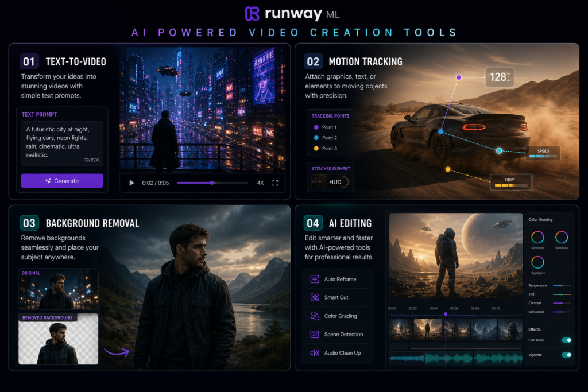
Task: Select the second timeline clip thumbnail
Action: (x=428, y=329)
